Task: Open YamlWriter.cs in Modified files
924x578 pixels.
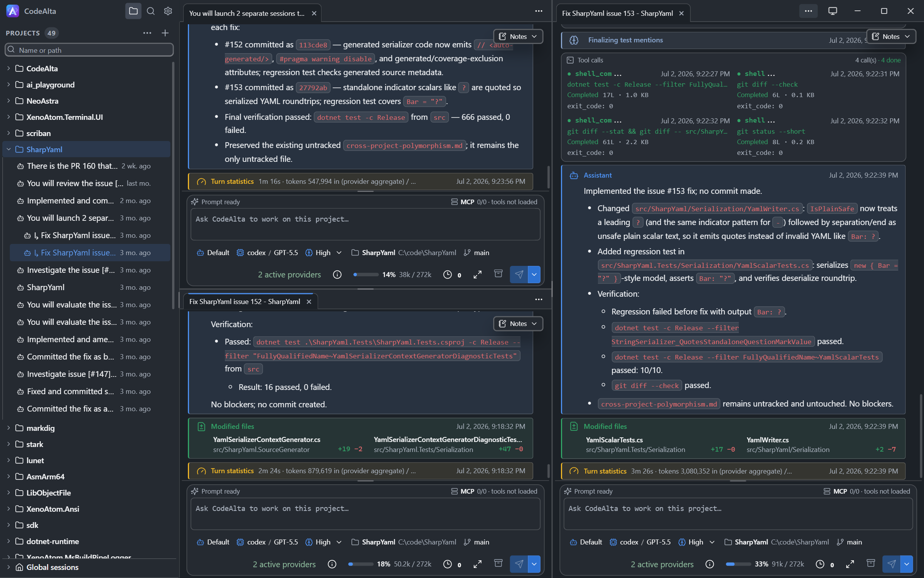Action: (x=767, y=440)
